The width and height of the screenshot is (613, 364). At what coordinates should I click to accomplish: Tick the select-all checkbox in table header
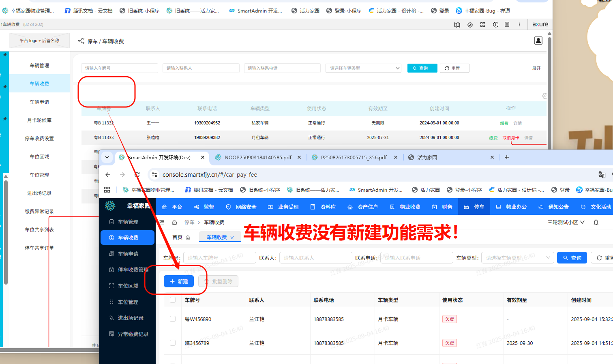click(x=173, y=300)
